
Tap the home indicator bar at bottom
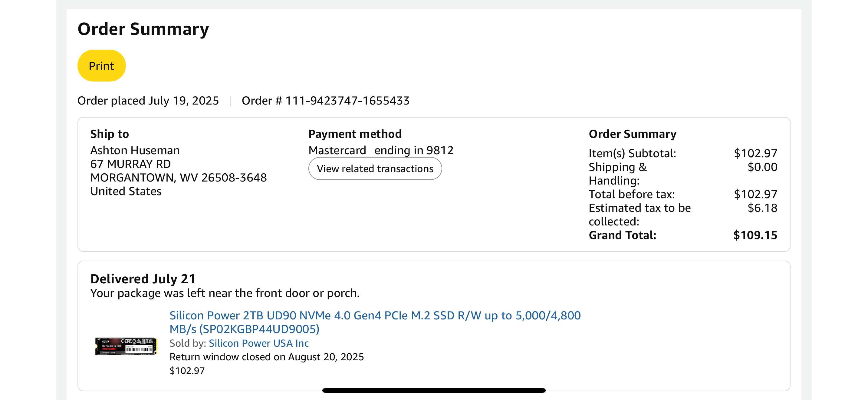(x=434, y=390)
